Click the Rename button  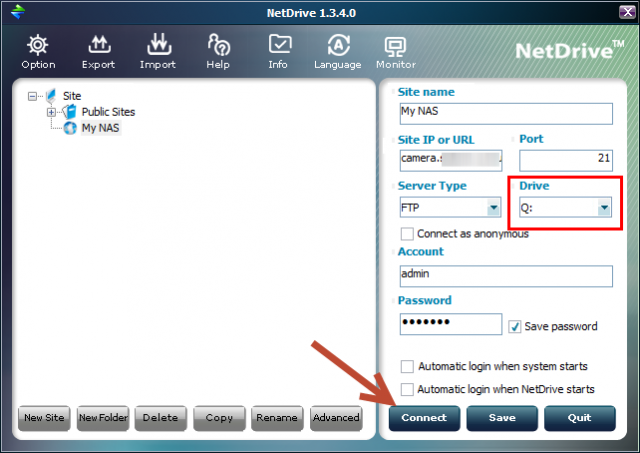[x=277, y=418]
